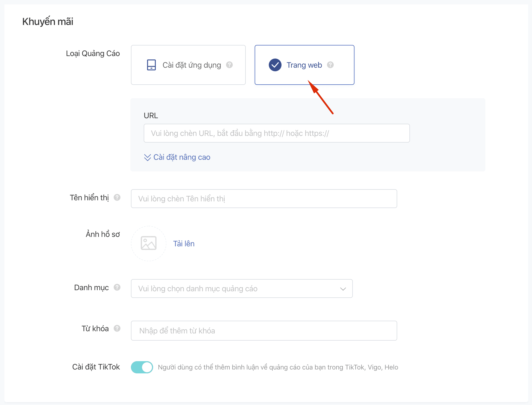
Task: Select the Cài đặt ứng dụng ad type
Action: pyautogui.click(x=188, y=65)
